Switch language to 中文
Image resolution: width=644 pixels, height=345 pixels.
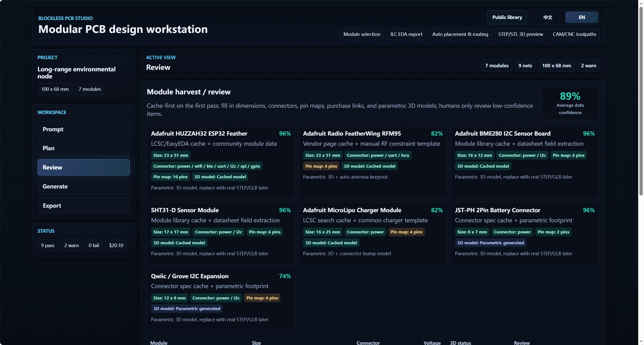tap(548, 17)
